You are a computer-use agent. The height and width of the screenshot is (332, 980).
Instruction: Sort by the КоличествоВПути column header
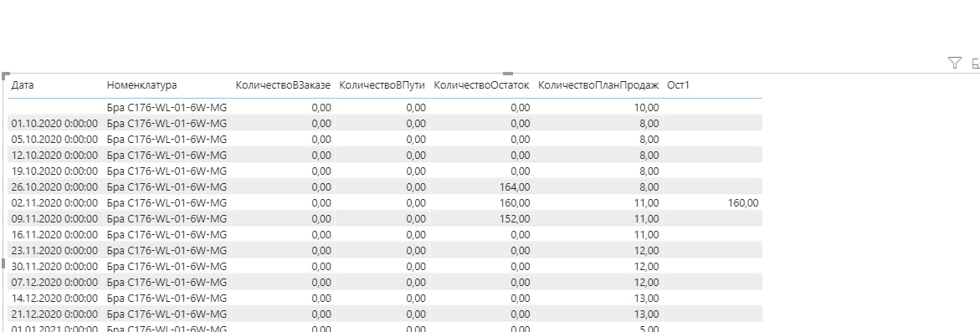382,85
